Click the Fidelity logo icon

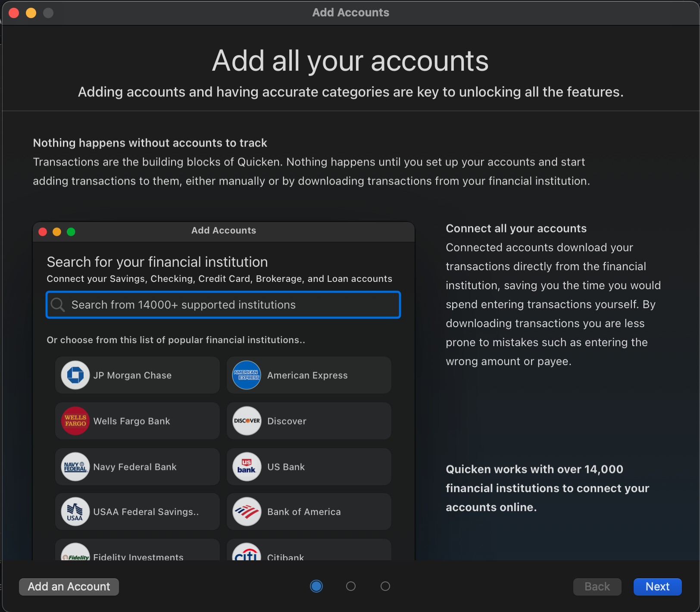(75, 552)
